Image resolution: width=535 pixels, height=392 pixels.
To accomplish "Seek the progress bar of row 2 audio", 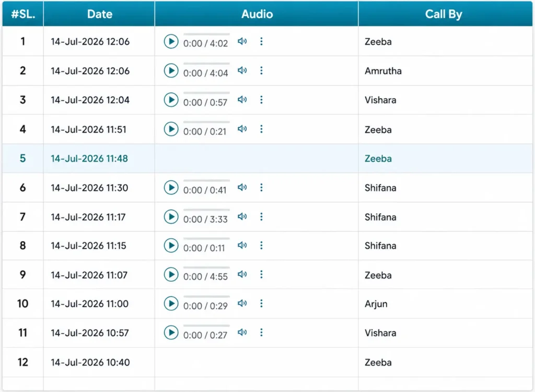I will tap(206, 64).
